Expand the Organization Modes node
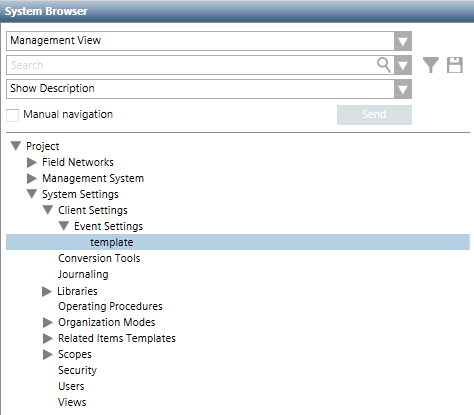This screenshot has height=415, width=474. point(48,322)
